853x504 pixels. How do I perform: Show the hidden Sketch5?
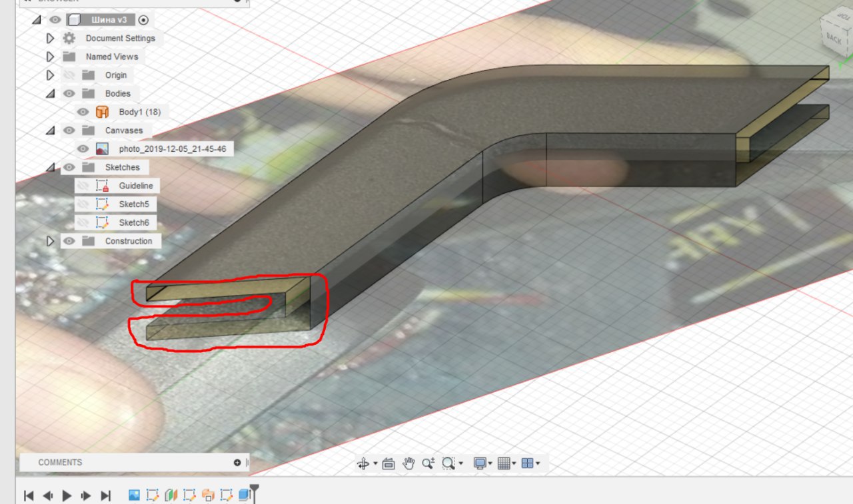(x=83, y=204)
